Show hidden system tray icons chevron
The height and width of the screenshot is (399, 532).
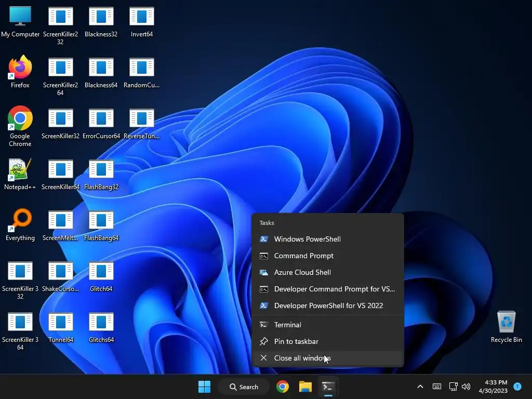pyautogui.click(x=420, y=387)
